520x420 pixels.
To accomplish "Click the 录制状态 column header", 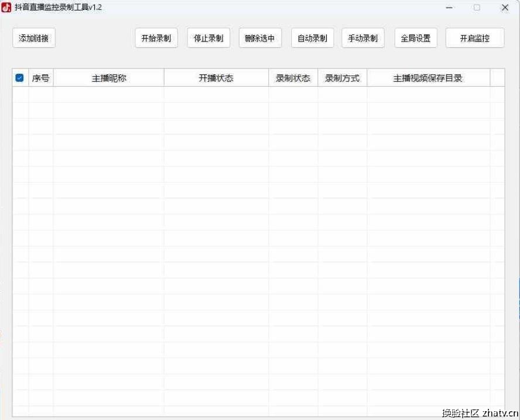I will (293, 78).
